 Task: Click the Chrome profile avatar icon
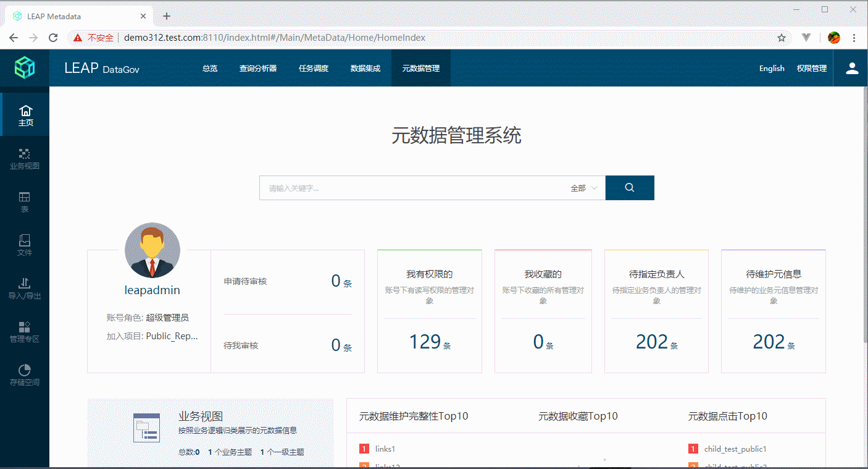(833, 38)
